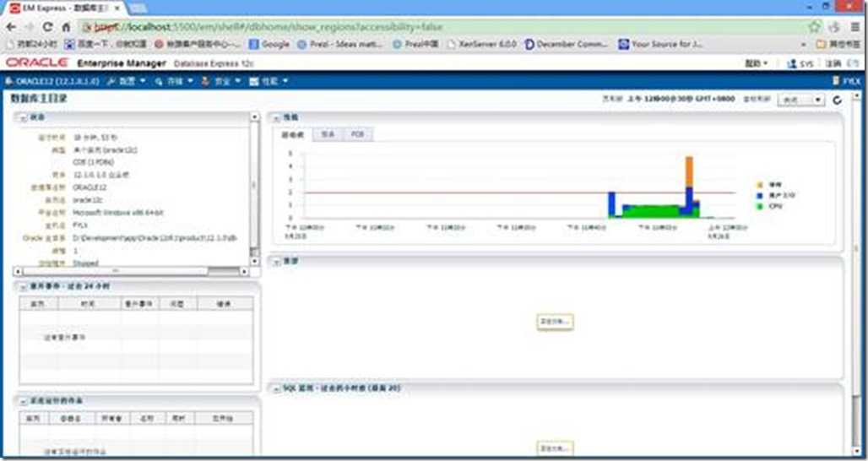Collapse the Running Jobs panel
This screenshot has width=868, height=461.
[x=24, y=401]
